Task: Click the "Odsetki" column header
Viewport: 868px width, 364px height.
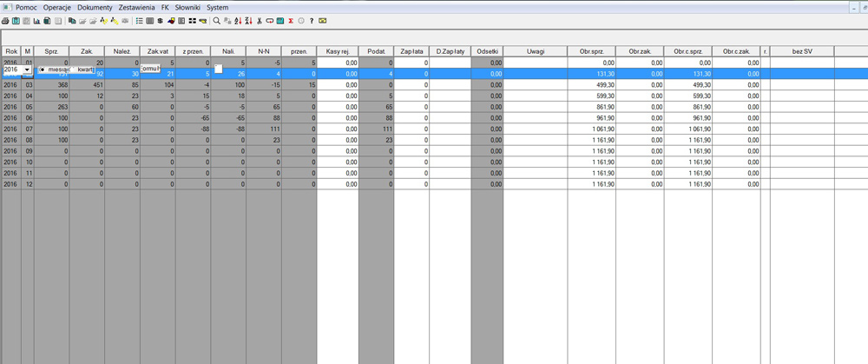Action: click(x=487, y=52)
